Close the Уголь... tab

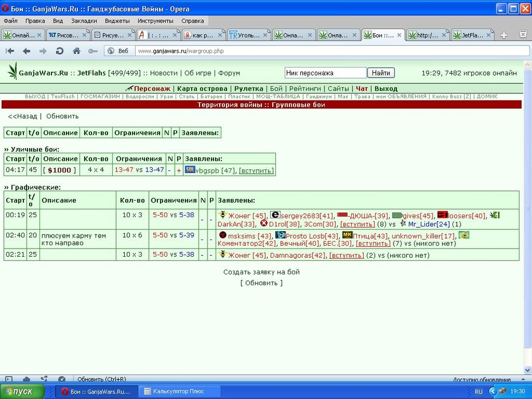(x=265, y=35)
